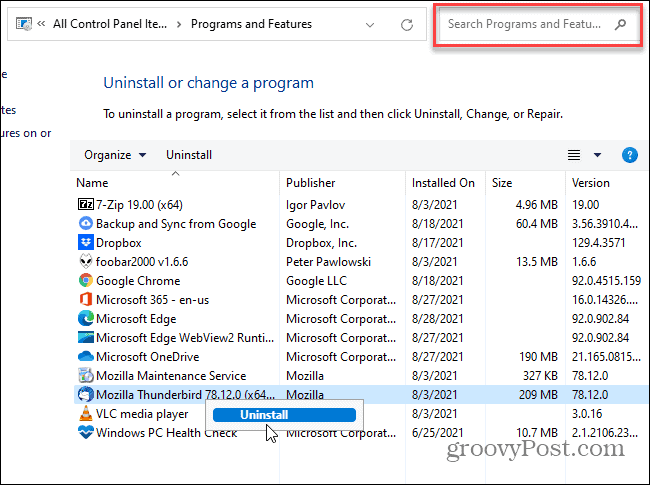This screenshot has width=650, height=485.
Task: Expand the address bar history dropdown
Action: pos(370,25)
